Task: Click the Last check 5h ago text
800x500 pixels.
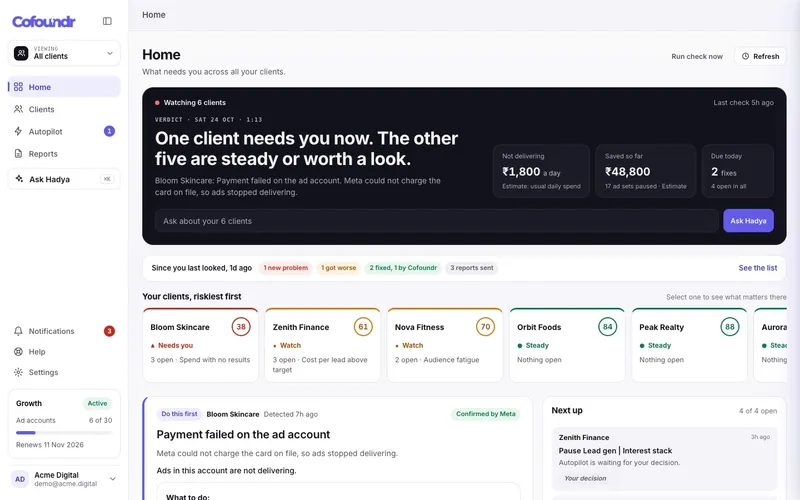Action: (x=743, y=103)
